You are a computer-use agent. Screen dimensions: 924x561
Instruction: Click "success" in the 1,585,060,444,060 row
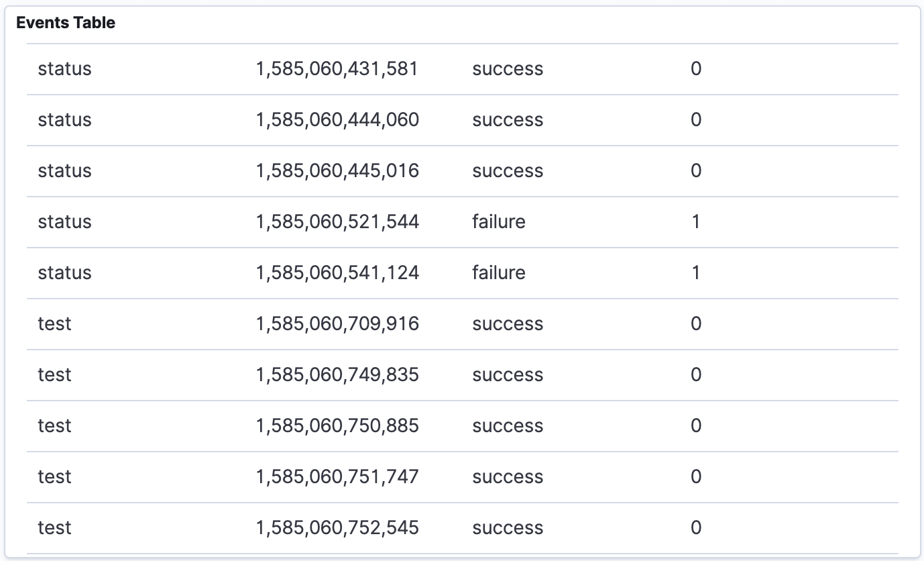(x=508, y=120)
